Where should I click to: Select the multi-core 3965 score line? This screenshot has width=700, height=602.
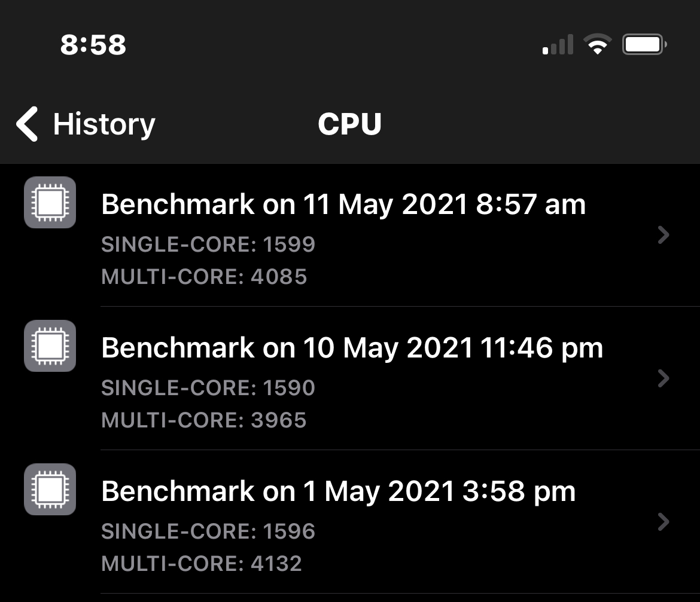(204, 420)
